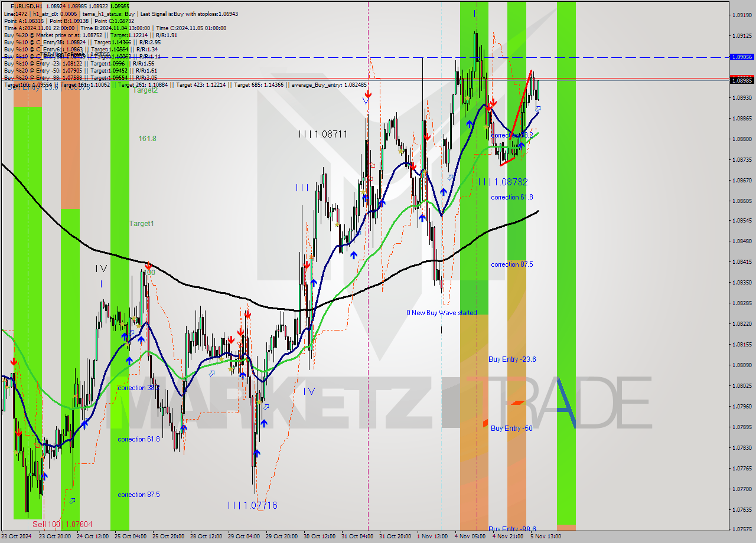Click the 1.07700 price axis label

pyautogui.click(x=742, y=489)
